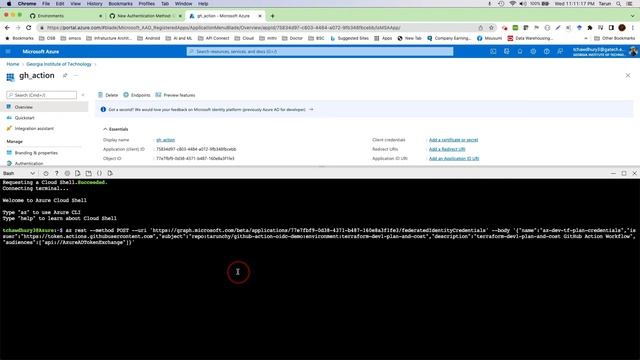Image resolution: width=640 pixels, height=360 pixels.
Task: Open a new Chrome tab
Action: pyautogui.click(x=272, y=16)
